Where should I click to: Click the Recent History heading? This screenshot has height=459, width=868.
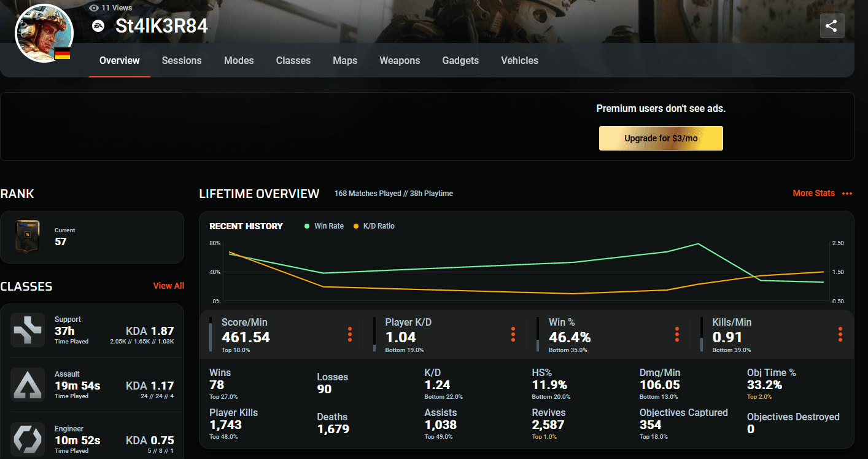click(x=246, y=226)
